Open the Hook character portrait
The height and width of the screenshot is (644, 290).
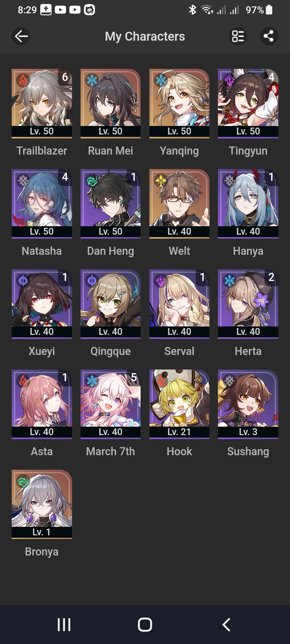click(180, 404)
